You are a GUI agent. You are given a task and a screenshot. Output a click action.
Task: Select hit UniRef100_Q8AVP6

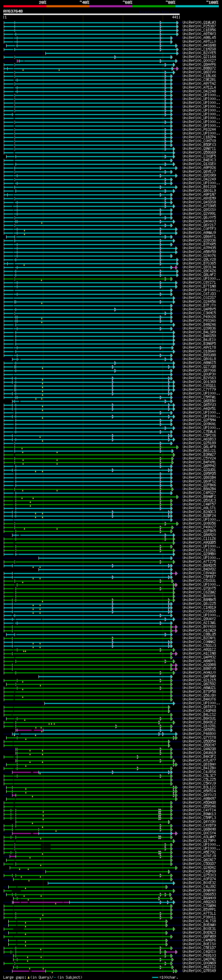point(199,65)
